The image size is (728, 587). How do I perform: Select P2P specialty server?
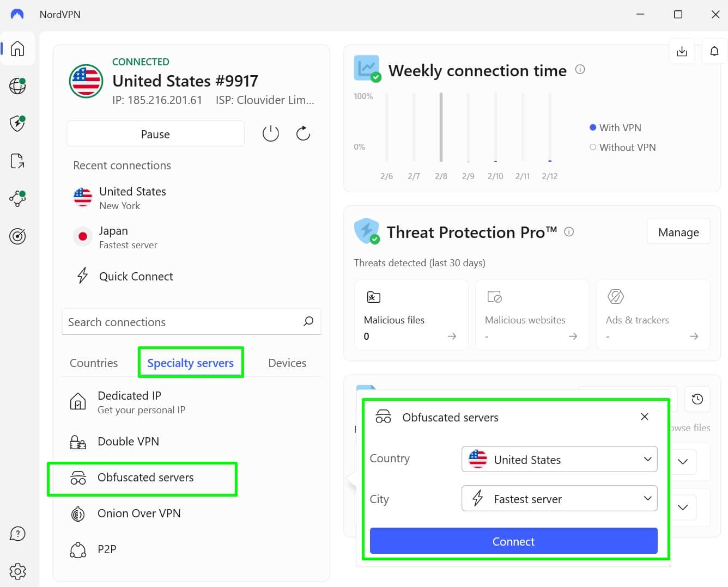coord(191,549)
